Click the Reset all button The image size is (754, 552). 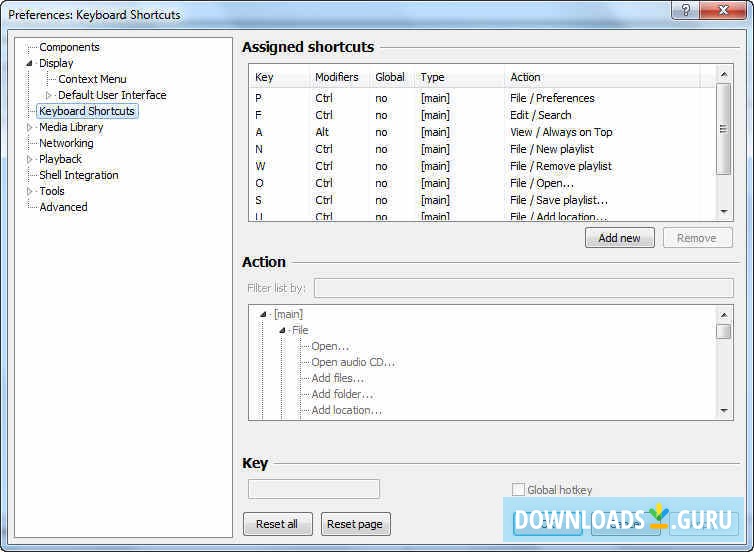coord(277,524)
